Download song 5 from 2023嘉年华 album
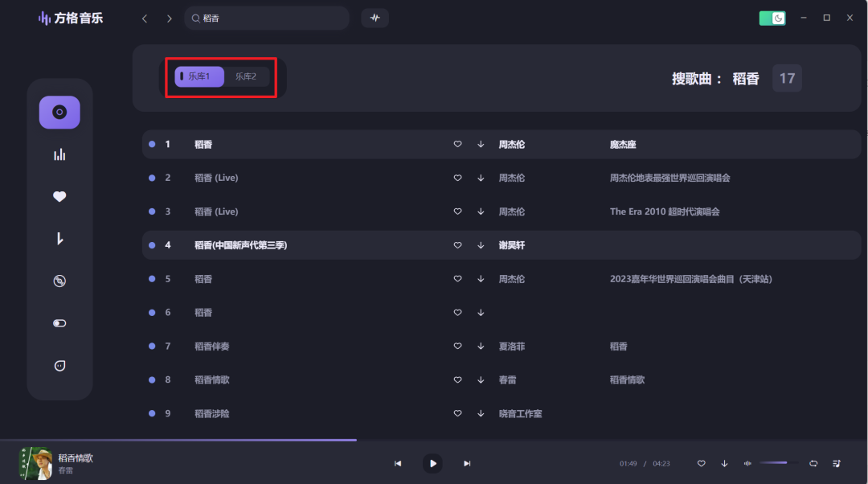This screenshot has width=868, height=484. (x=481, y=278)
